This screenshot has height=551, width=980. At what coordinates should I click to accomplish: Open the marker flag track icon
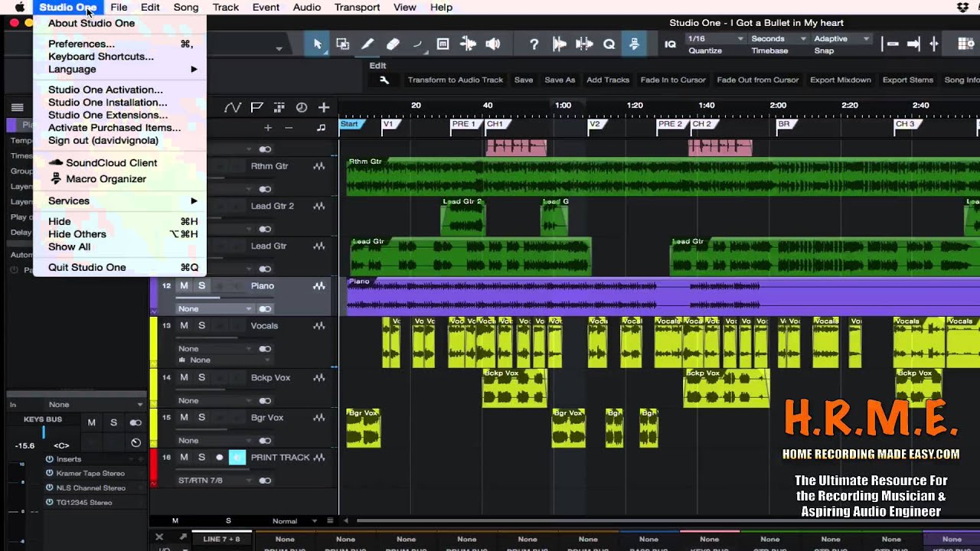[x=256, y=108]
